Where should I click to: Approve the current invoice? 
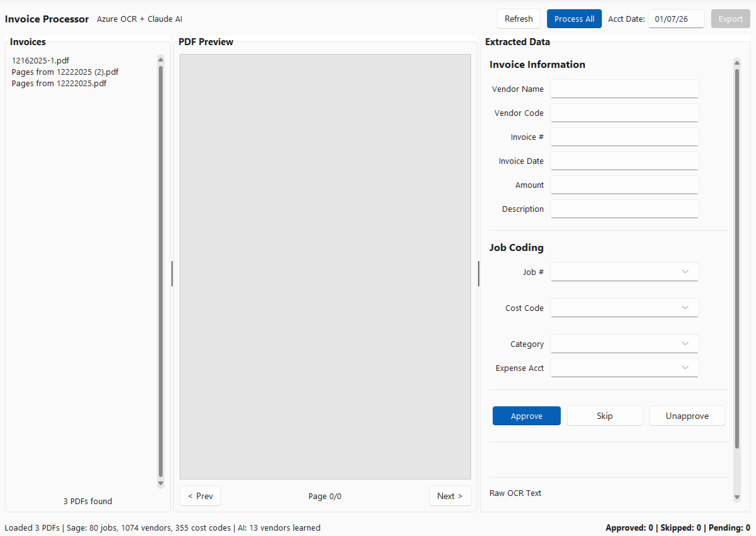click(526, 415)
